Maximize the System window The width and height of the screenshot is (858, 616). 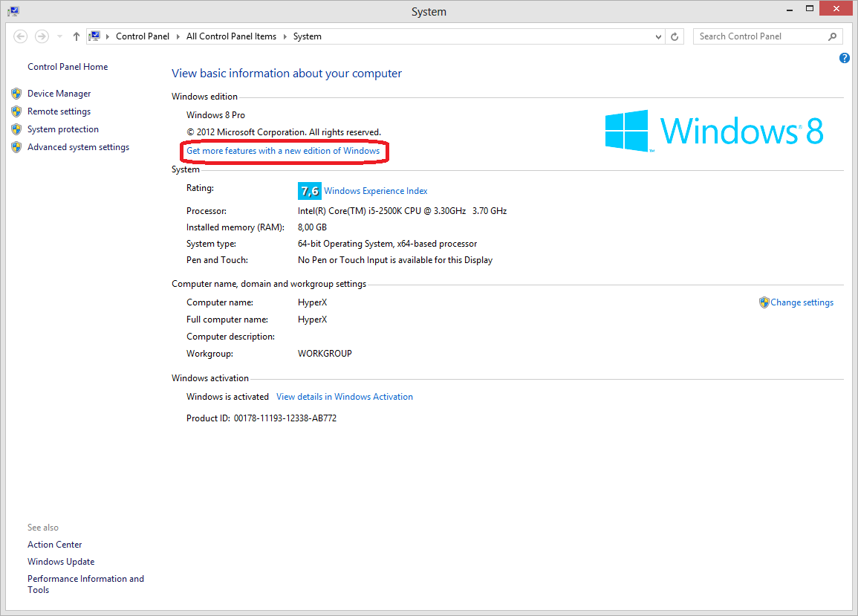(809, 9)
